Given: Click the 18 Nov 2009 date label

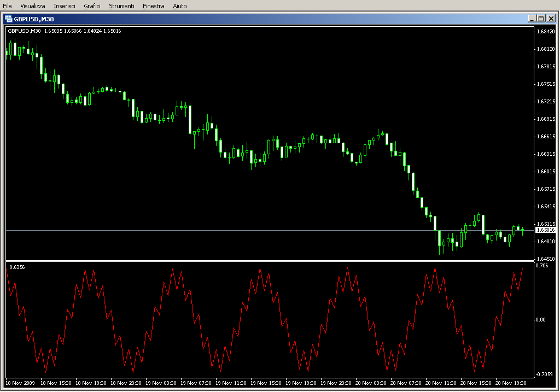Looking at the screenshot, I should click(x=21, y=383).
